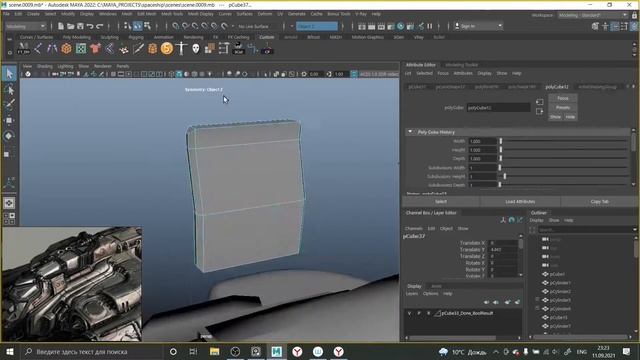Click the Open Scene folder icon

[x=71, y=26]
